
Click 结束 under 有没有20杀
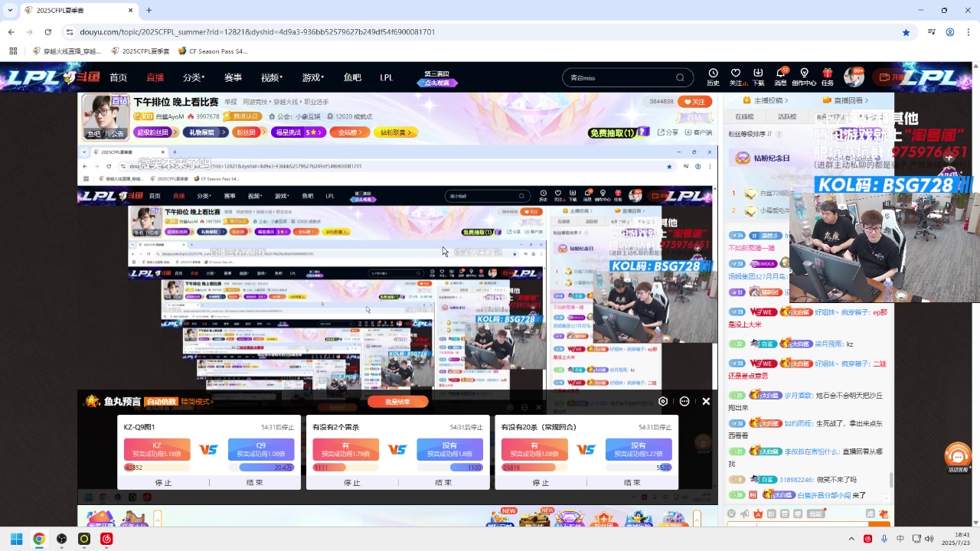click(x=632, y=483)
